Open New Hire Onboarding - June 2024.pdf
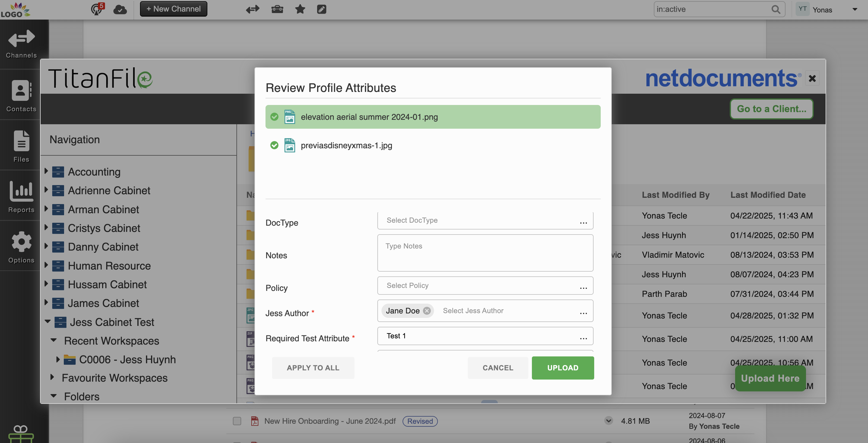 330,421
